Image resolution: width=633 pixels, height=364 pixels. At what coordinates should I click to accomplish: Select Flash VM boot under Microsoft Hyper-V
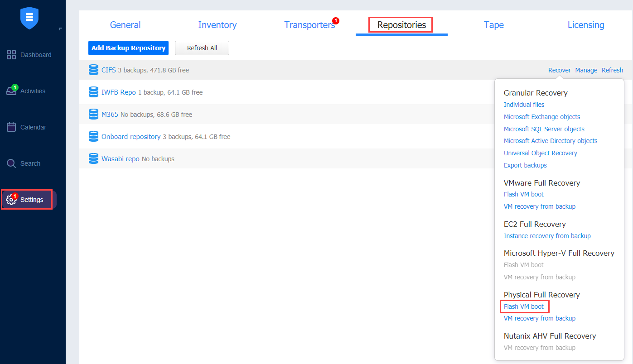(x=524, y=265)
